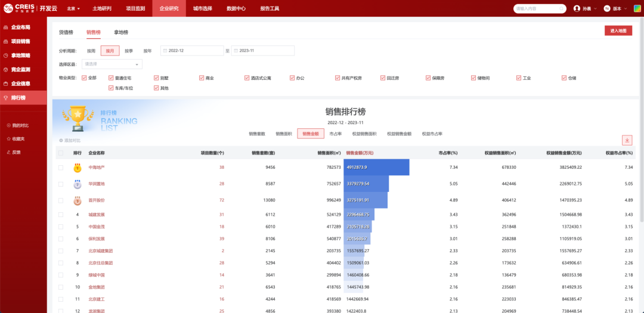Click the CREIS logo icon
644x313 pixels.
click(8, 8)
